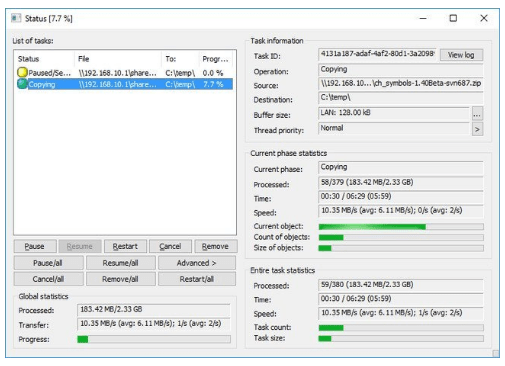Click Thread priority field showing Normal
Image resolution: width=505 pixels, height=366 pixels.
click(394, 128)
